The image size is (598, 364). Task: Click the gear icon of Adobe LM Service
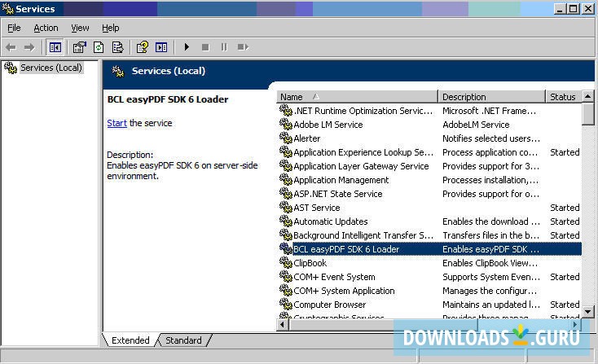pos(286,125)
